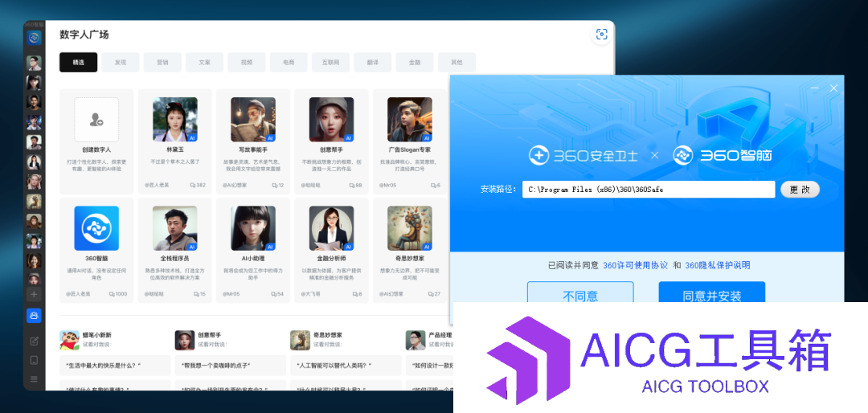Open the 广告Slogan专家 avatar image
This screenshot has height=413, width=868.
coord(410,120)
